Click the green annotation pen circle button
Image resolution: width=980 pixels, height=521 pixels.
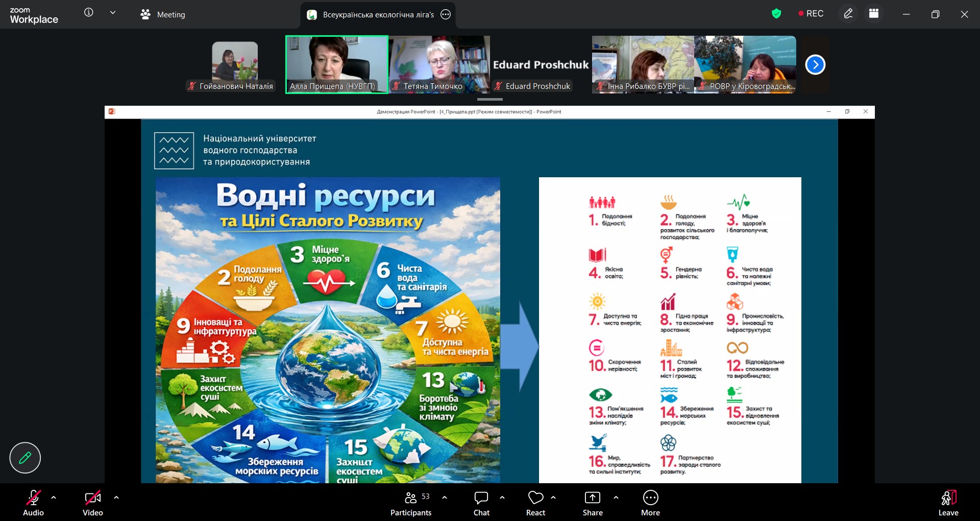click(25, 458)
